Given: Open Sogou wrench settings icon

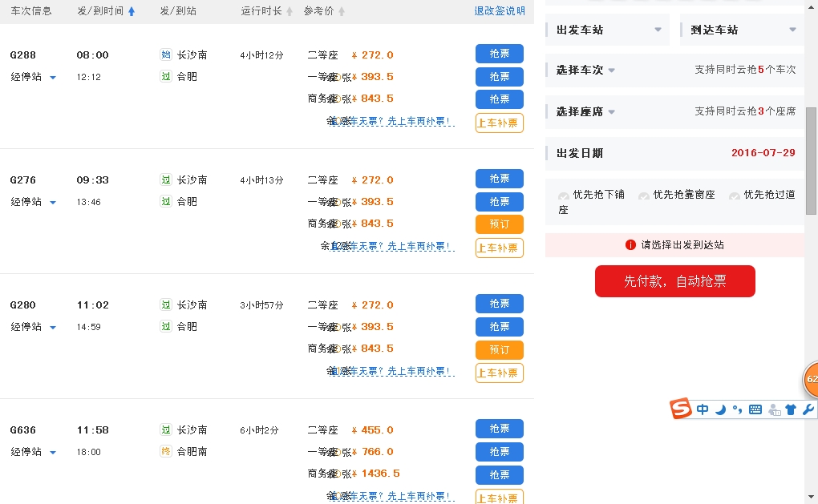Looking at the screenshot, I should pos(808,409).
